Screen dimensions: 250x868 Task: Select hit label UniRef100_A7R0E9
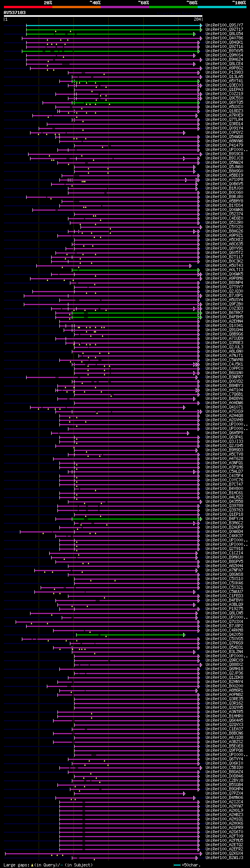[x=224, y=115]
